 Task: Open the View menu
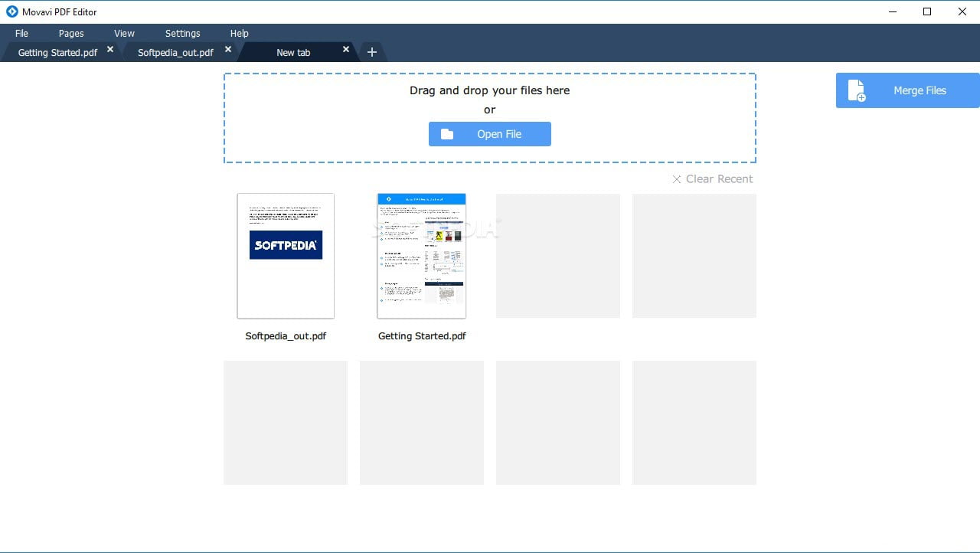point(124,34)
